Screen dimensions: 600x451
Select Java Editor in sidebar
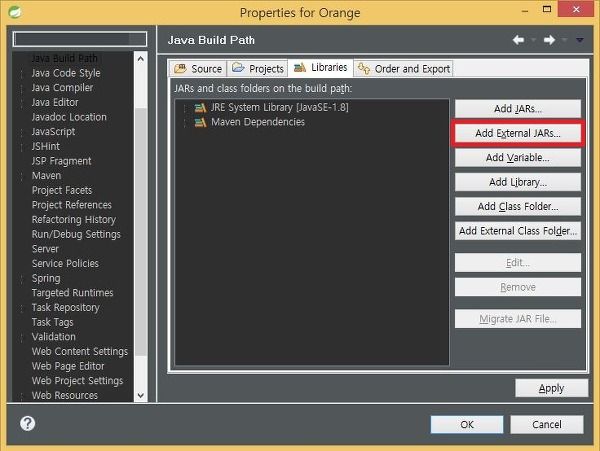coord(55,103)
